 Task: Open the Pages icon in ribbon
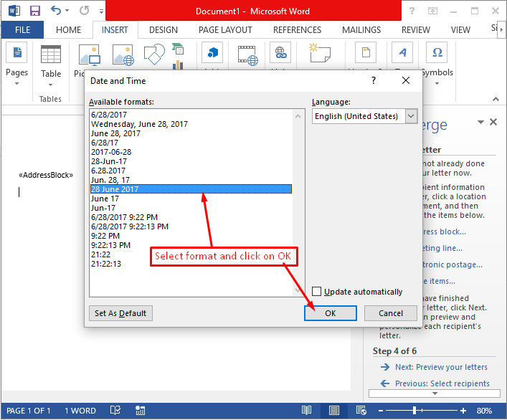pos(17,52)
